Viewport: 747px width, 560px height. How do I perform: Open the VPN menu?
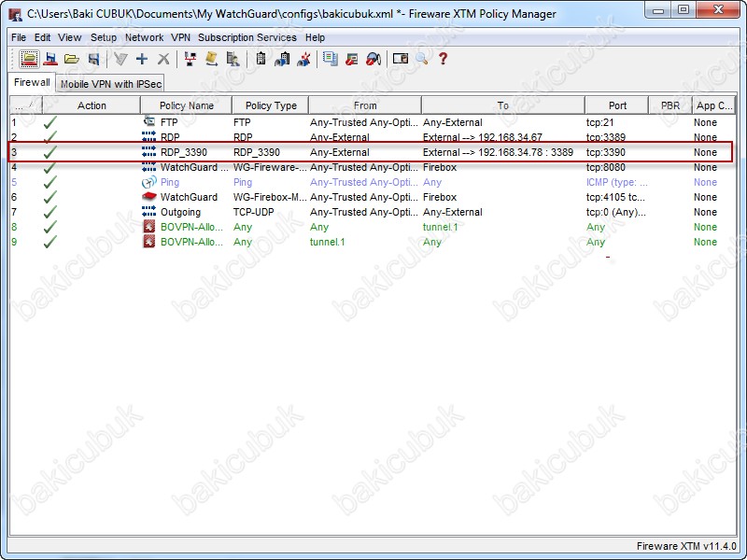point(180,37)
